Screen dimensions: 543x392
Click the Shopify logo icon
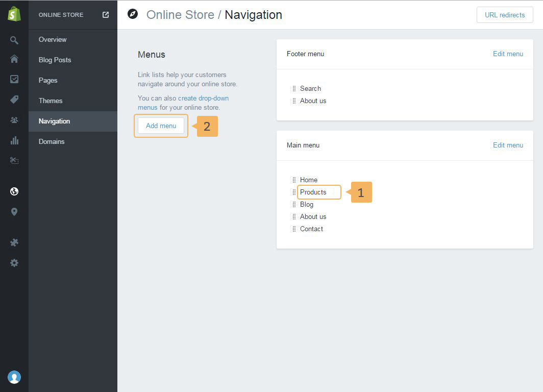tap(14, 14)
